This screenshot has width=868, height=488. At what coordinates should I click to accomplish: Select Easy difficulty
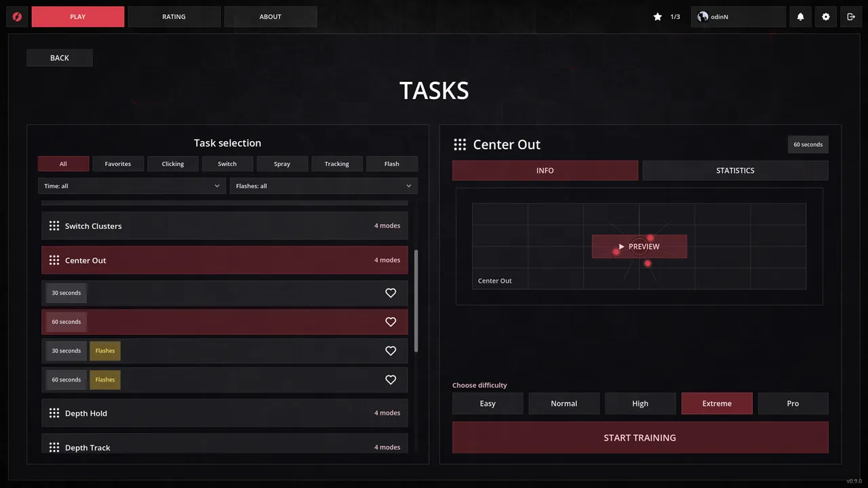coord(488,403)
